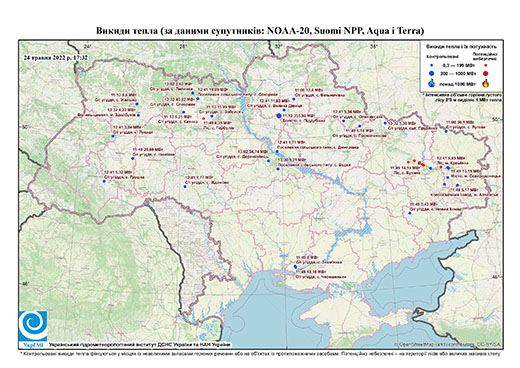
Task: Select the blue marker under the 12:41 1,77 МВт label
Action: pyautogui.click(x=185, y=186)
